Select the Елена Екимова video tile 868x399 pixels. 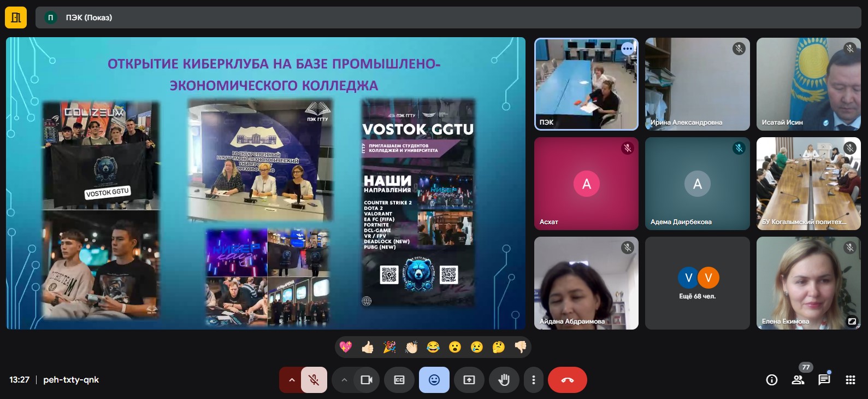click(x=808, y=283)
